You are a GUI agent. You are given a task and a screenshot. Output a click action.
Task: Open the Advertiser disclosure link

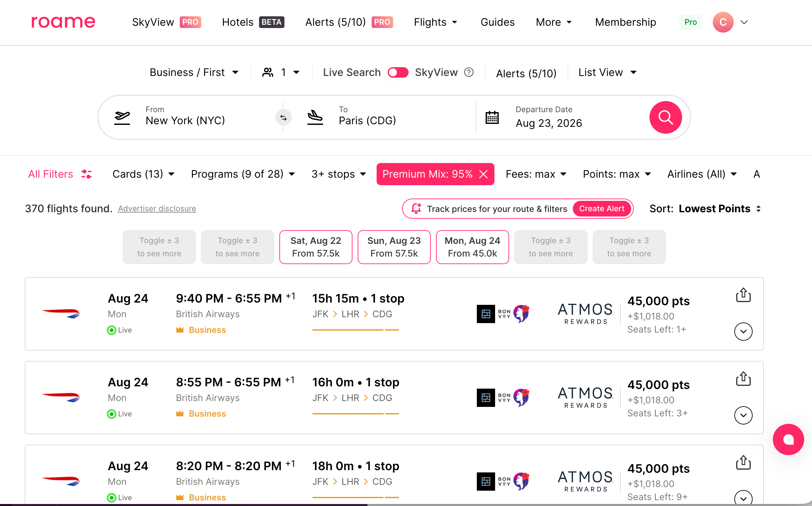tap(157, 208)
